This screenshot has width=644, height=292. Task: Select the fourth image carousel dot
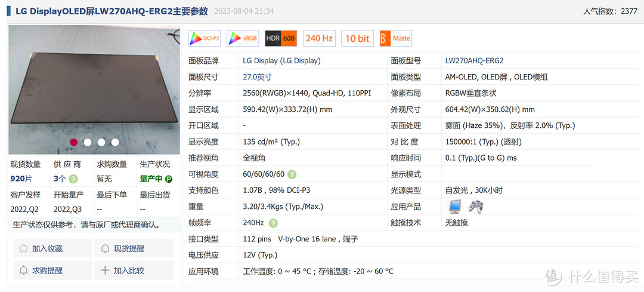[115, 142]
